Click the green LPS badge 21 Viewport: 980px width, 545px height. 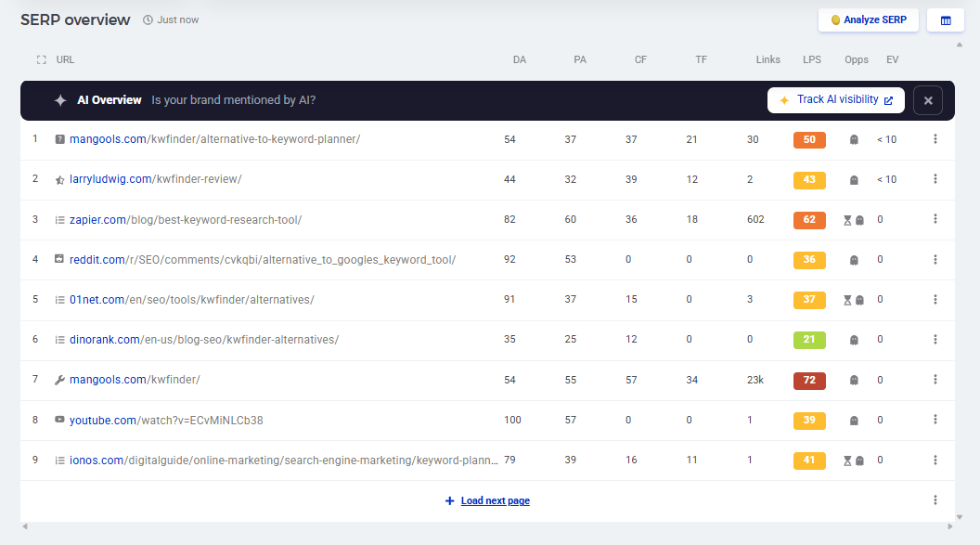[809, 340]
